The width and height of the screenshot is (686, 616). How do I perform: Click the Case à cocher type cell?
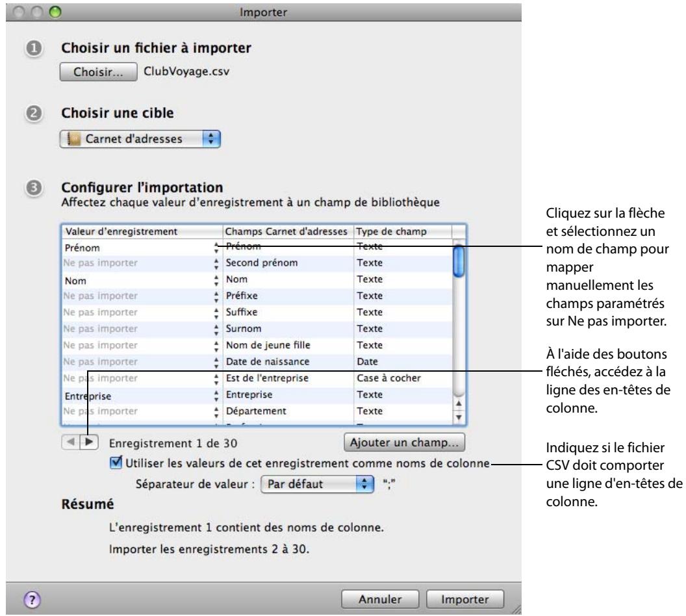403,378
